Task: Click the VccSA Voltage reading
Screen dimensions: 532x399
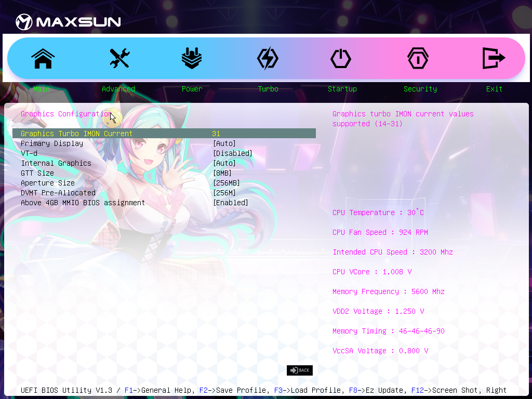Action: tap(380, 351)
